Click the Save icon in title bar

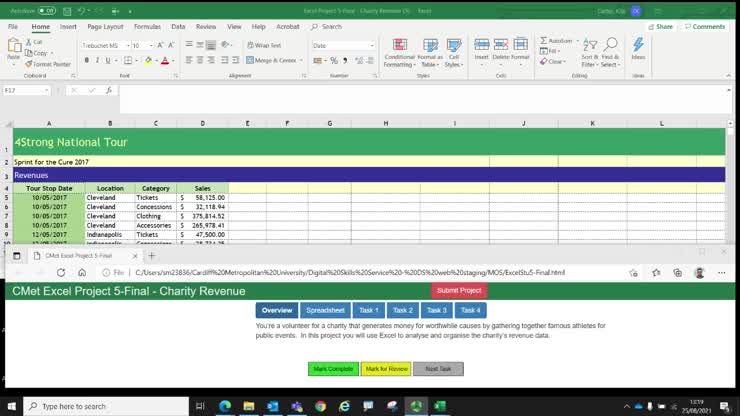pos(67,11)
